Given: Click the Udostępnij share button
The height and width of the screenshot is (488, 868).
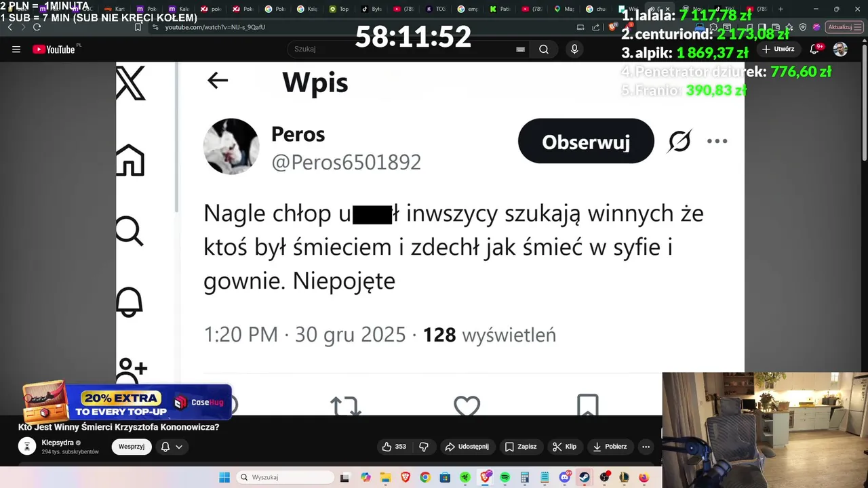Looking at the screenshot, I should point(467,447).
